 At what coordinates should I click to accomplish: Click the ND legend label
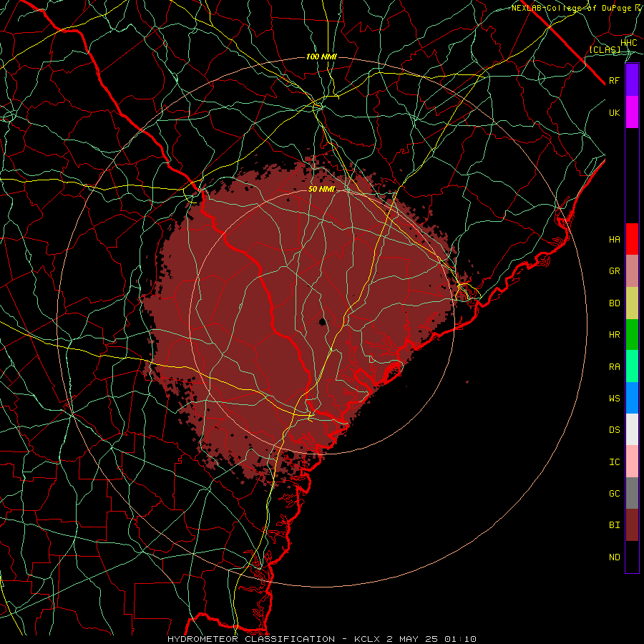[614, 557]
